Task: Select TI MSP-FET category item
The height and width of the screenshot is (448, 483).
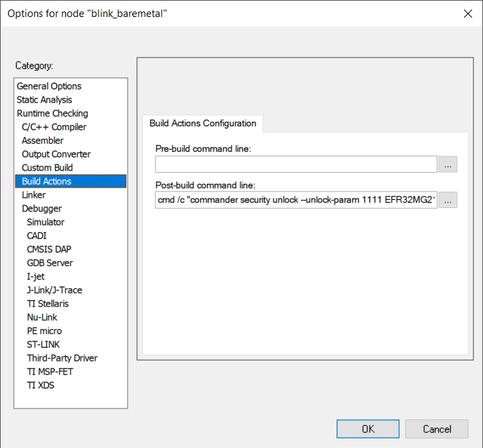Action: (50, 372)
